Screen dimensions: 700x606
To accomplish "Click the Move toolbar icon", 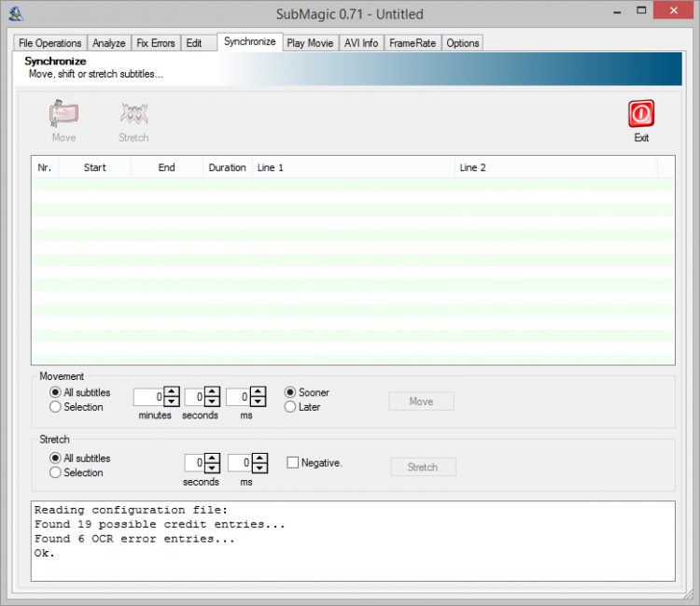I will coord(63,114).
